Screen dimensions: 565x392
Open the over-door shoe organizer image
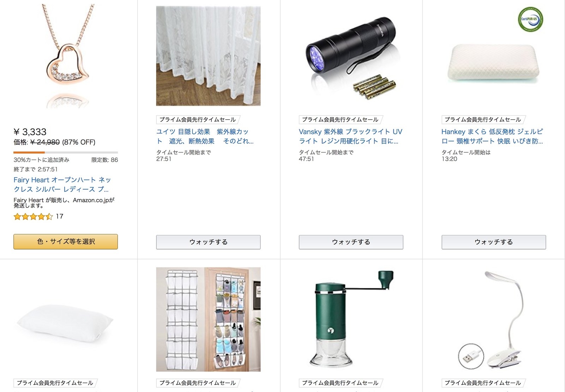(208, 319)
